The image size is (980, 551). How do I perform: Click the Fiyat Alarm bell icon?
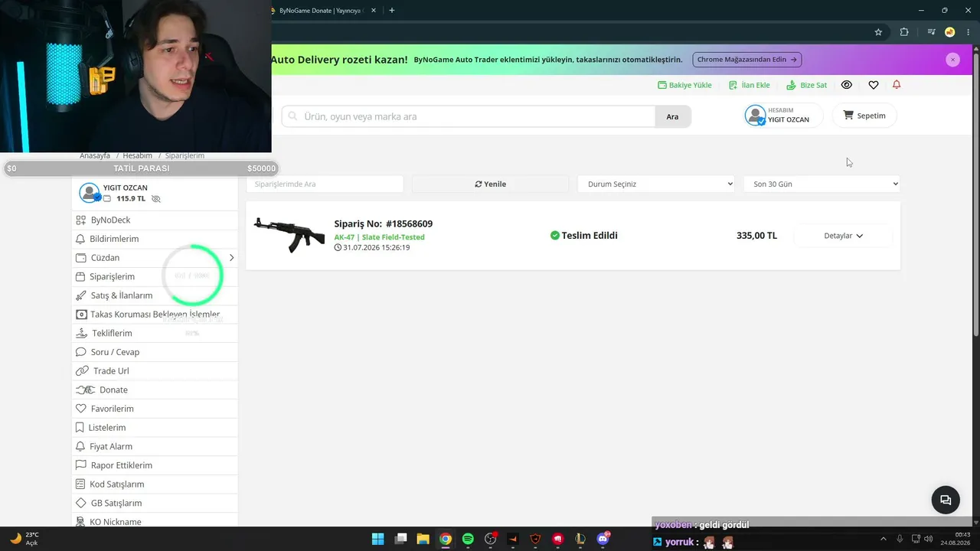(80, 446)
